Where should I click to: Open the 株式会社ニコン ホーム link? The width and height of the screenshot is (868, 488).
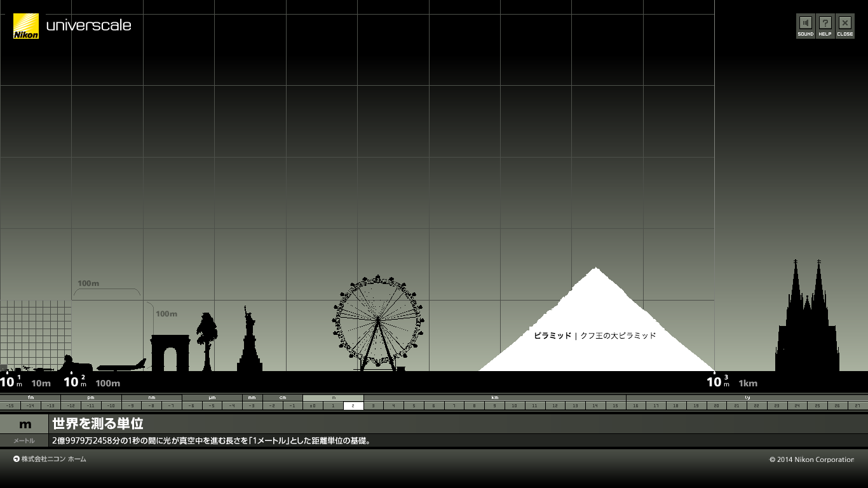(53, 459)
